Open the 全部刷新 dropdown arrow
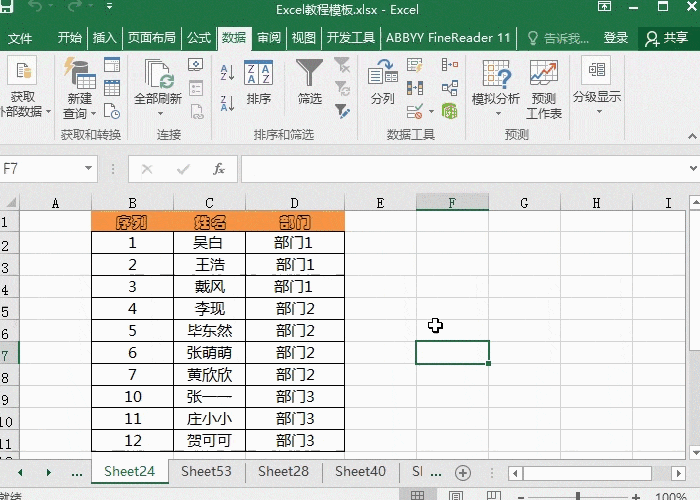 pos(160,113)
